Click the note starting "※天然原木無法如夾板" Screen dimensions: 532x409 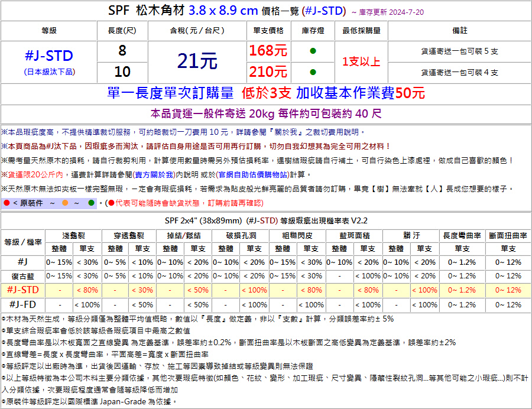click(x=258, y=189)
